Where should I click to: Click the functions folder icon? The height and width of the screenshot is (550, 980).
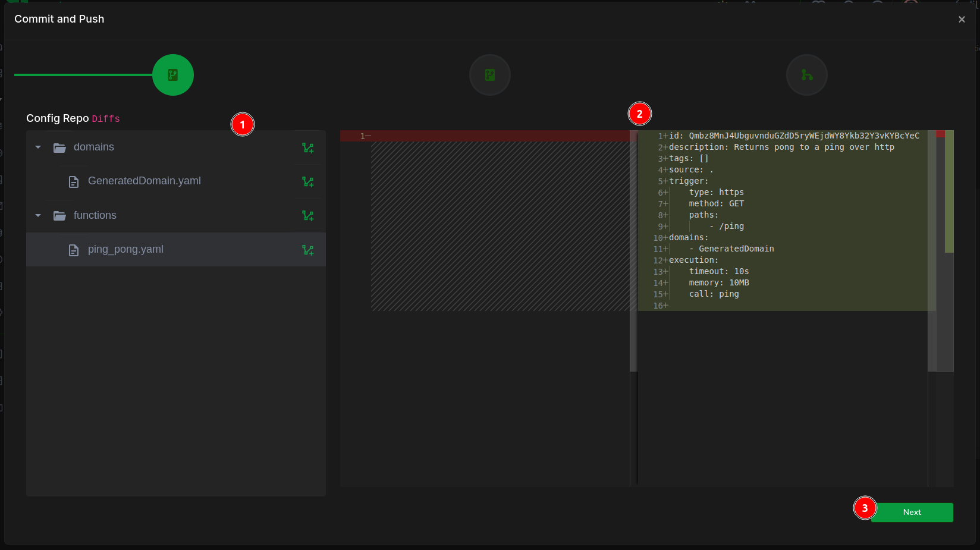click(59, 215)
